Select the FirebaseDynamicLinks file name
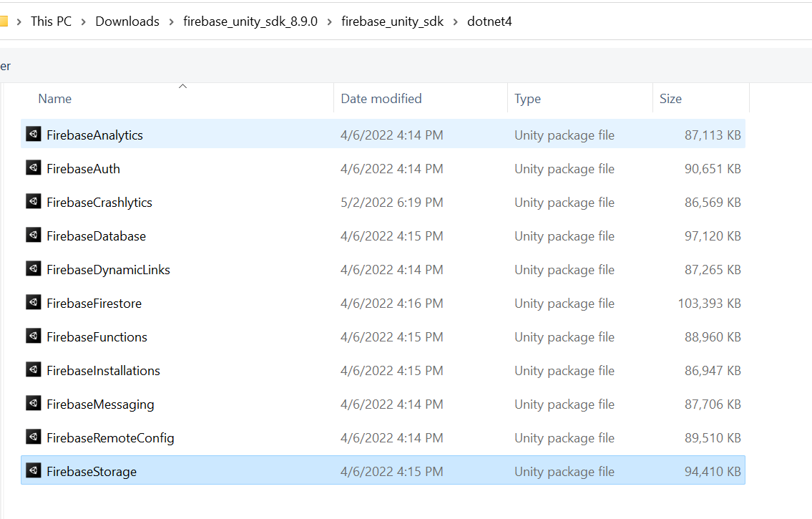The width and height of the screenshot is (812, 519). point(108,270)
